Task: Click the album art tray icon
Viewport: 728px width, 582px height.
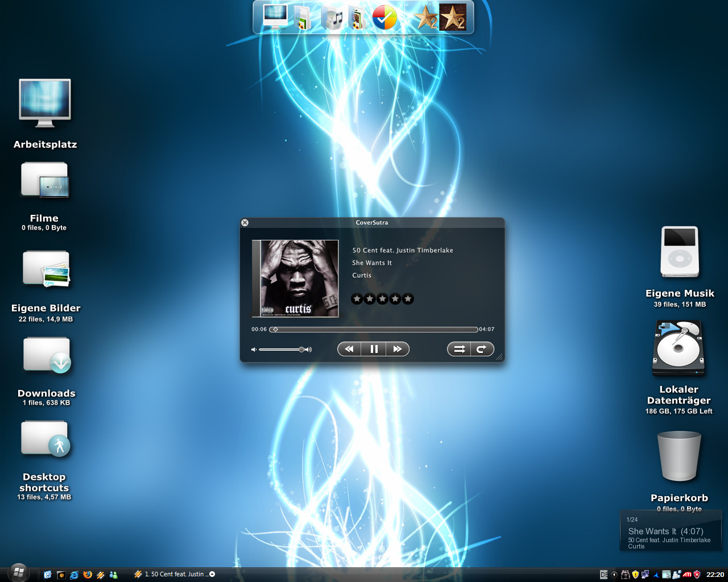Action: coord(626,575)
